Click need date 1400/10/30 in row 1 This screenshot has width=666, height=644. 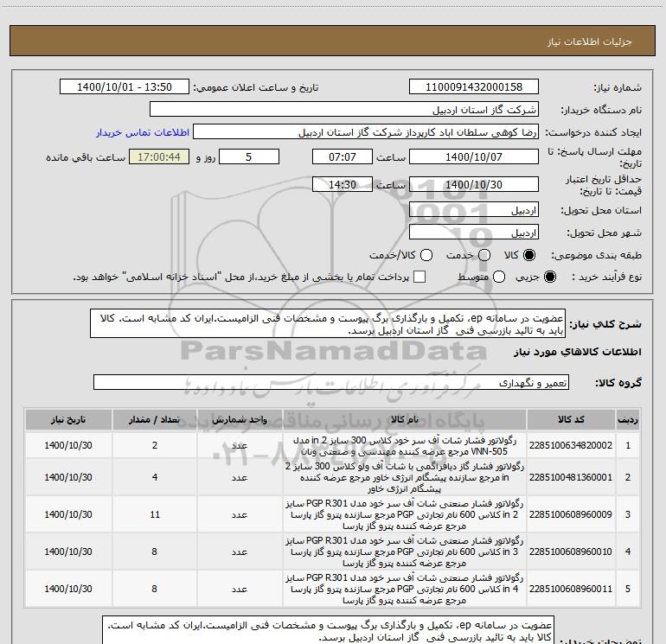click(68, 445)
